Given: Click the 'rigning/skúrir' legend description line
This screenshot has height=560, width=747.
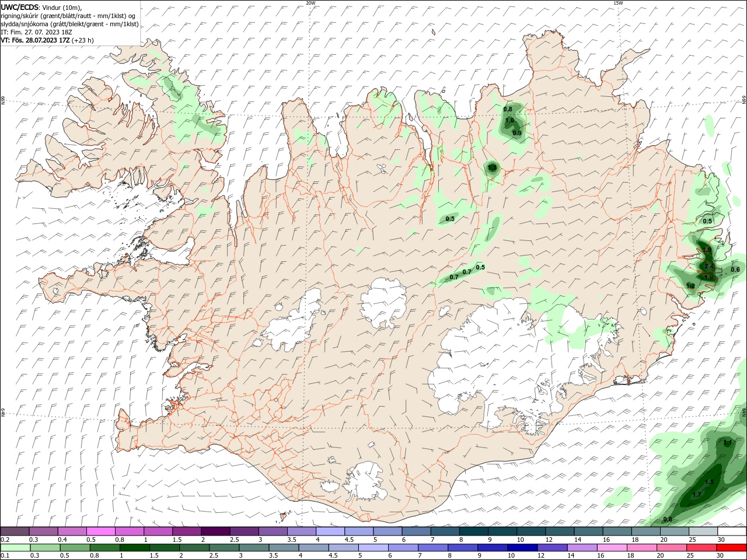Looking at the screenshot, I should [x=68, y=16].
